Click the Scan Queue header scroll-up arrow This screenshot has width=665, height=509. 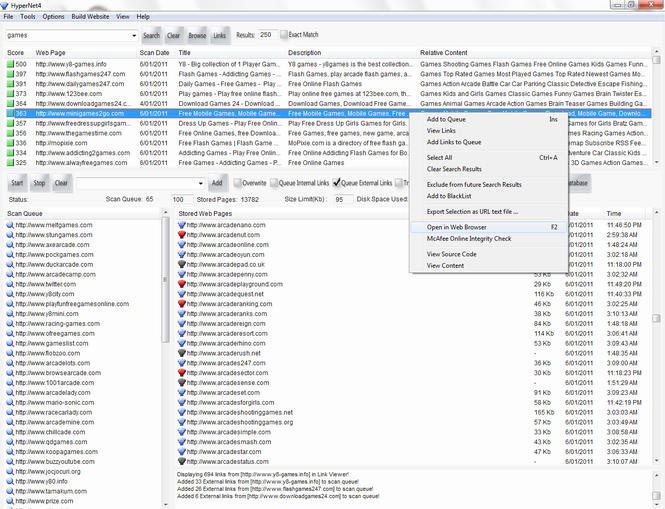coord(165,213)
